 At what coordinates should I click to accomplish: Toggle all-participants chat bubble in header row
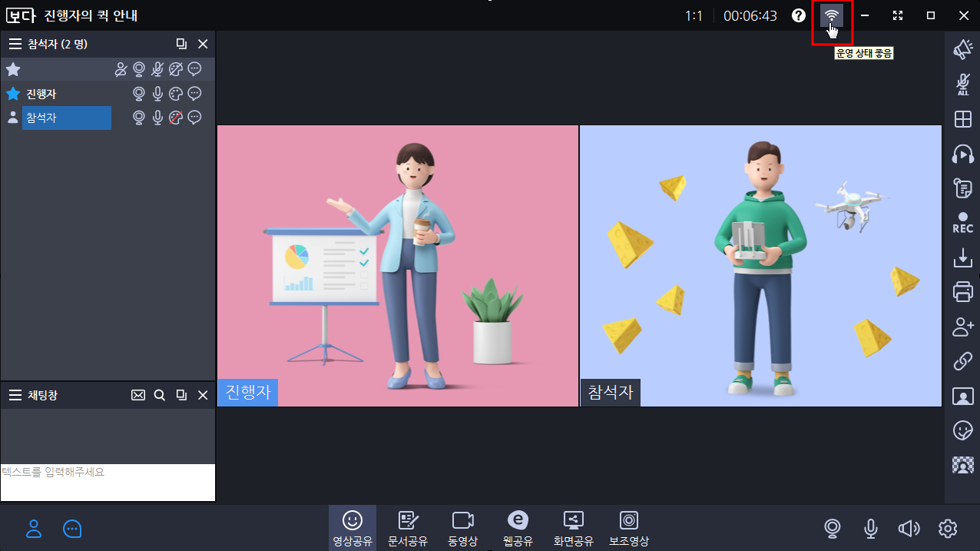pos(194,69)
